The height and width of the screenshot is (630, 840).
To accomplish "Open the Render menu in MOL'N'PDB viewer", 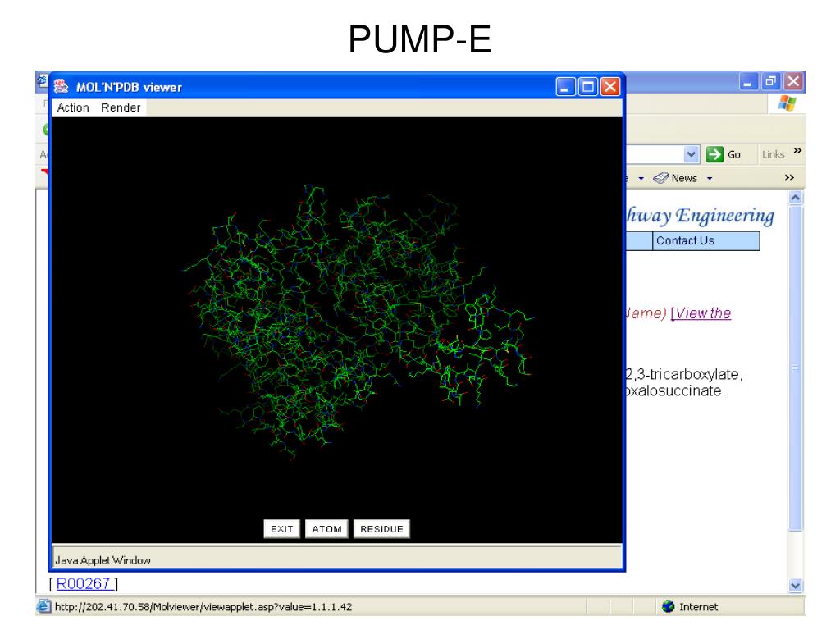I will pos(121,107).
